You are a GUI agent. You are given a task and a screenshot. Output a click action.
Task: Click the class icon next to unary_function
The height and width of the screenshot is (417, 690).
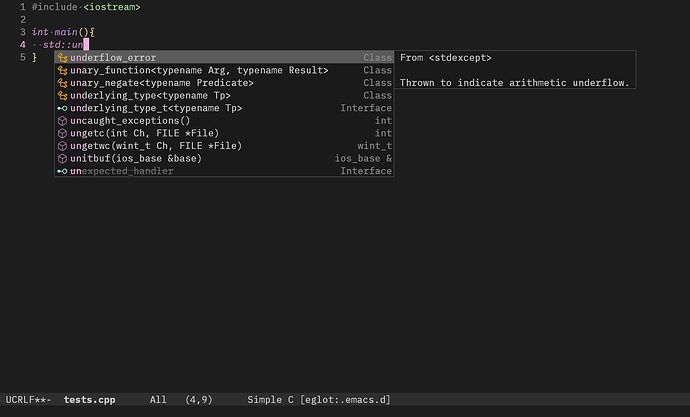[62, 70]
